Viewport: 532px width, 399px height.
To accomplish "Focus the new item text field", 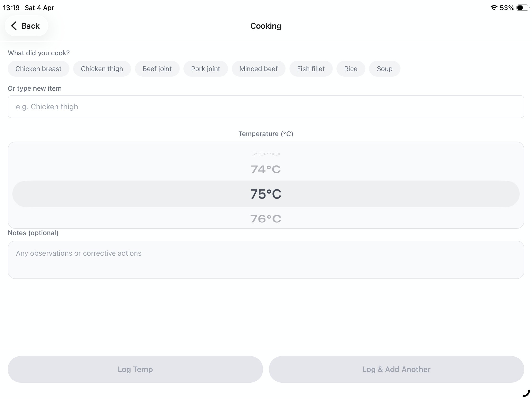I will pyautogui.click(x=266, y=107).
